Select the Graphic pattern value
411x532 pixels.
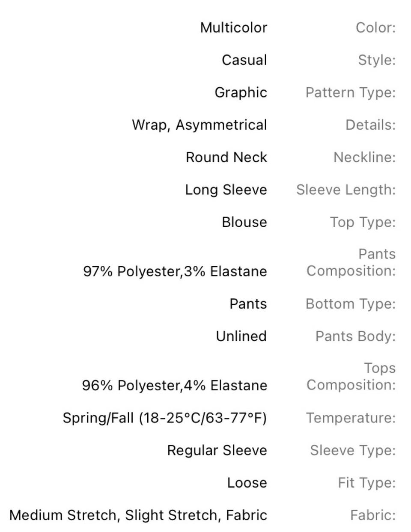(x=241, y=92)
